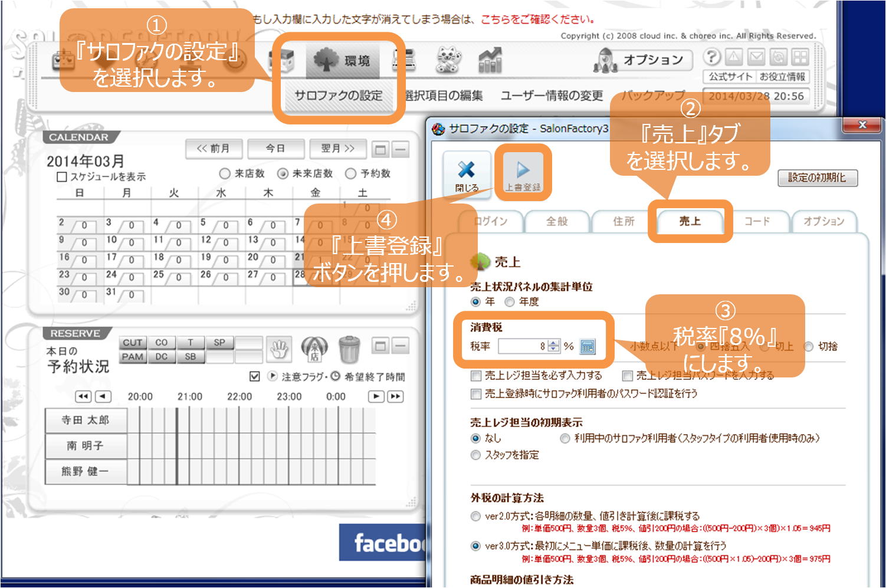Image resolution: width=886 pixels, height=588 pixels.
Task: Go to previous month with 前月
Action: point(214,149)
